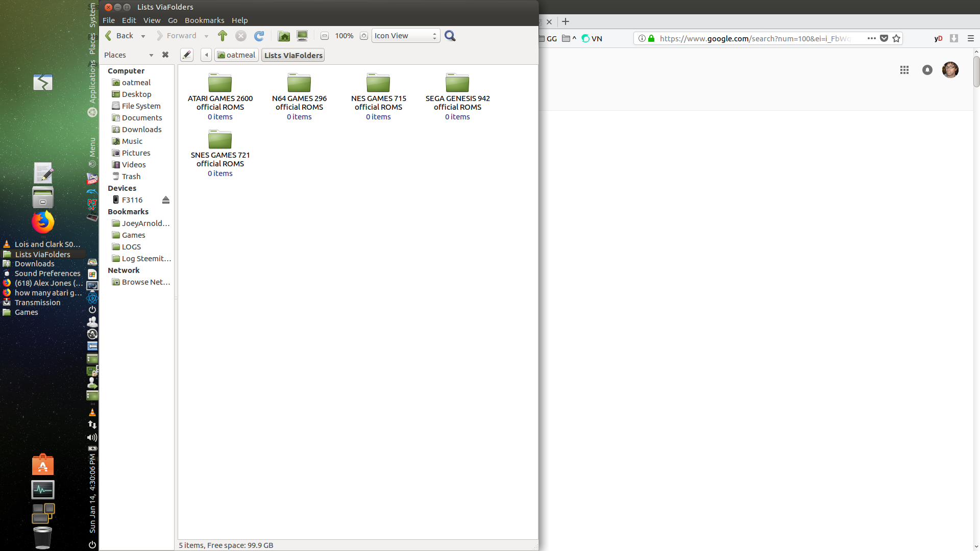Open the Bookmarks menu

[x=204, y=20]
